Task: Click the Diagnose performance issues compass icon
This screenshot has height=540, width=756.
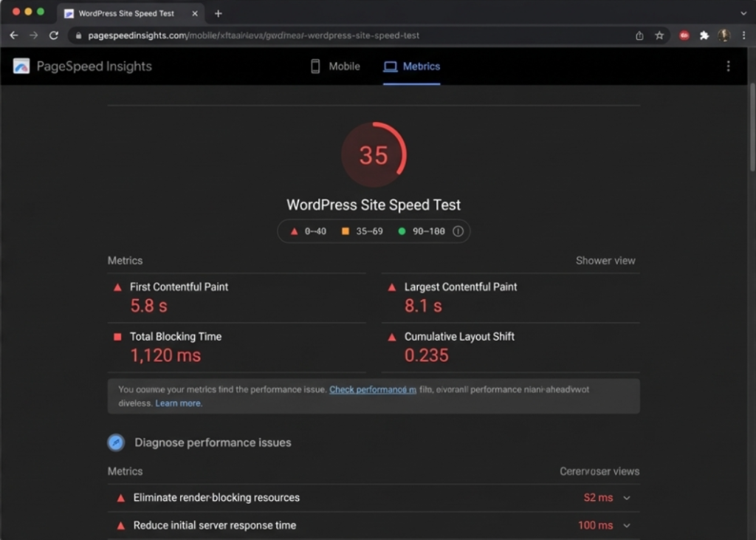Action: pyautogui.click(x=116, y=442)
